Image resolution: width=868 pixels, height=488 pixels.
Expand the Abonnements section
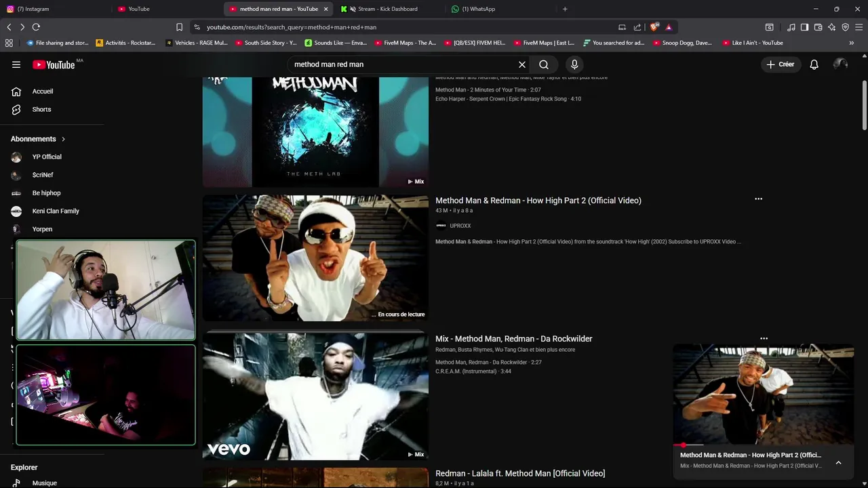38,139
